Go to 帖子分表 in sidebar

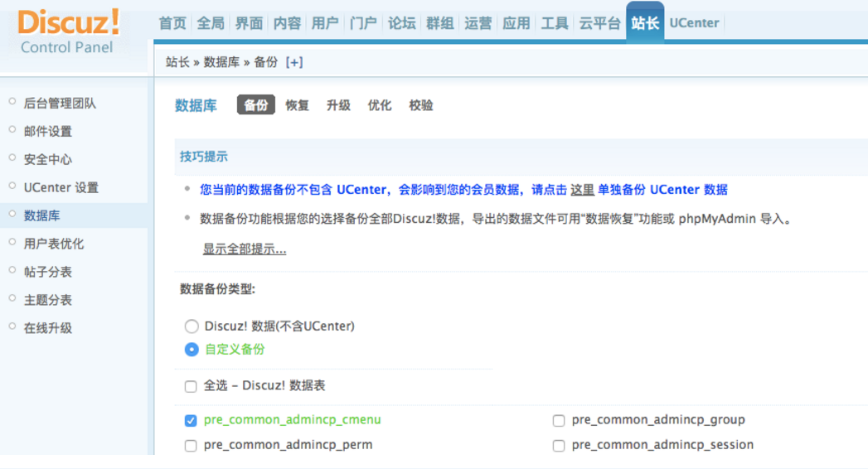point(47,272)
